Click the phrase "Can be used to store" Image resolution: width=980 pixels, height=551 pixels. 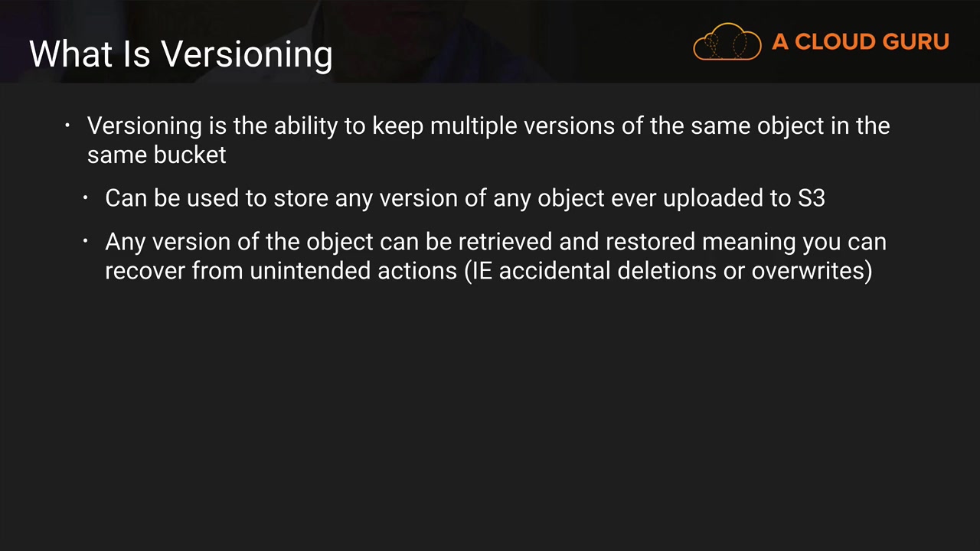[217, 198]
